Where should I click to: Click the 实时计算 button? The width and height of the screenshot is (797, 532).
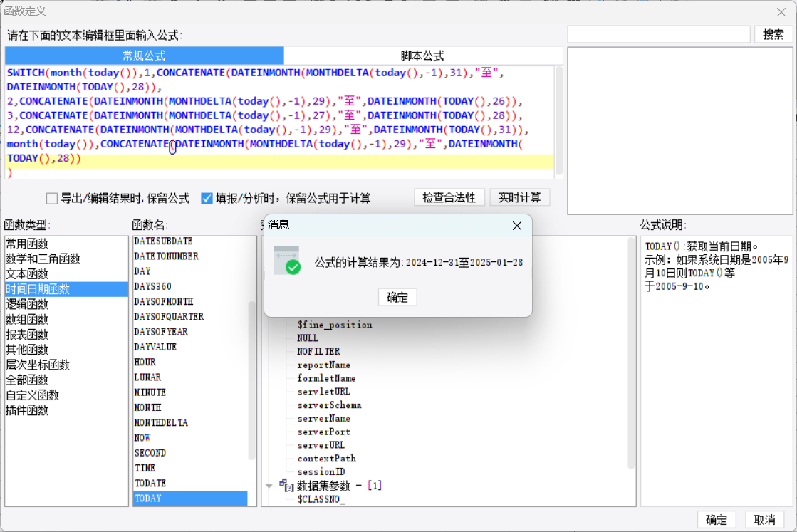tap(519, 197)
